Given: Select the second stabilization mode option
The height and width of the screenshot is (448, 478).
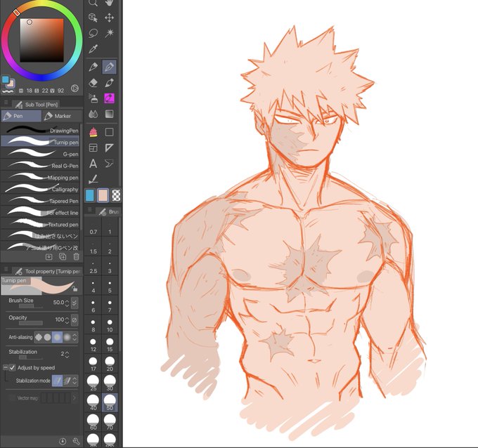Looking at the screenshot, I should pos(67,381).
